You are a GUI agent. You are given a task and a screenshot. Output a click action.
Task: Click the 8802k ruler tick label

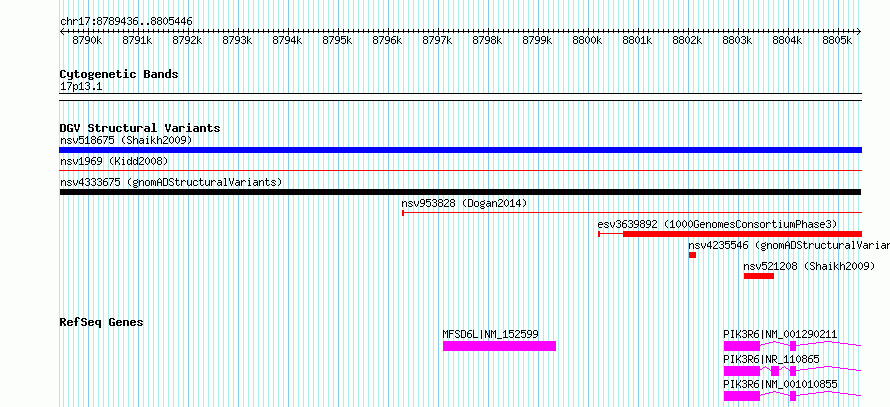(x=687, y=40)
